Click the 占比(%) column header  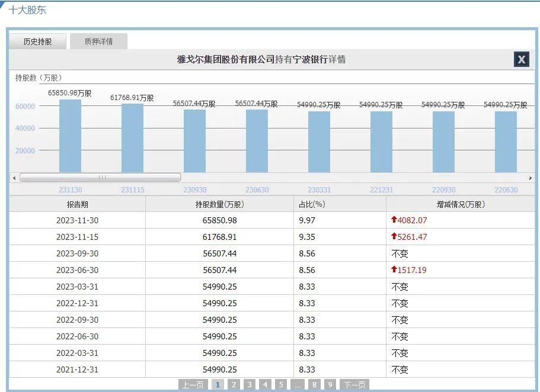(340, 204)
